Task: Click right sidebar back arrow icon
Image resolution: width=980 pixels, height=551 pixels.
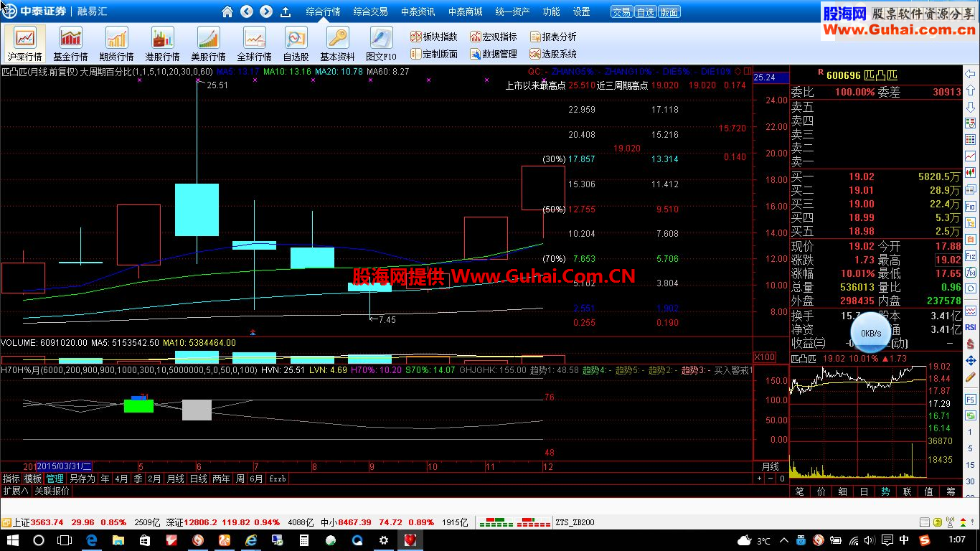Action: pyautogui.click(x=971, y=74)
